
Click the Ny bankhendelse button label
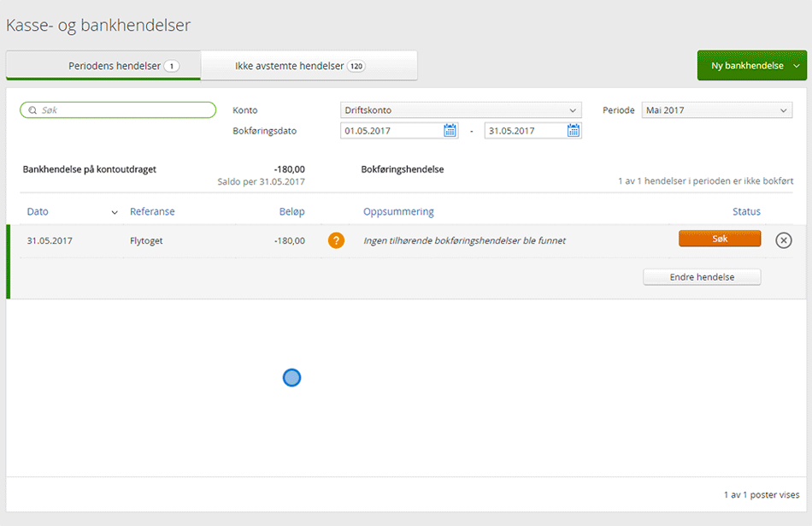(747, 66)
